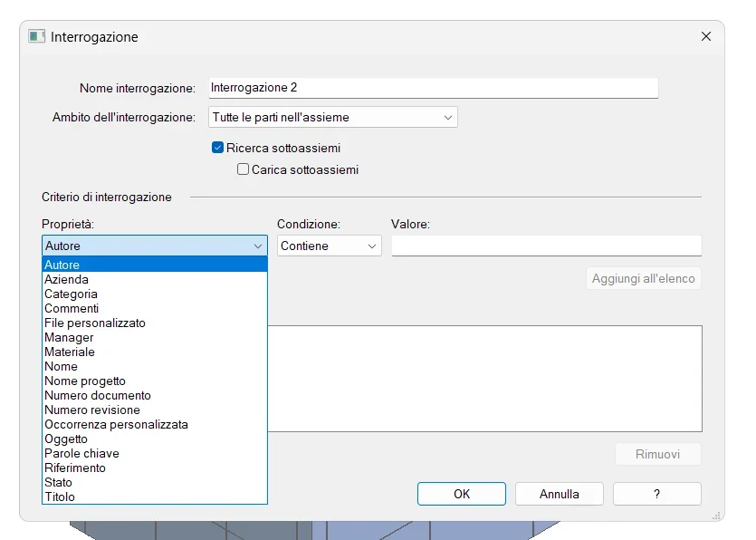This screenshot has height=540, width=756.
Task: Expand the Condizione dropdown
Action: click(371, 246)
